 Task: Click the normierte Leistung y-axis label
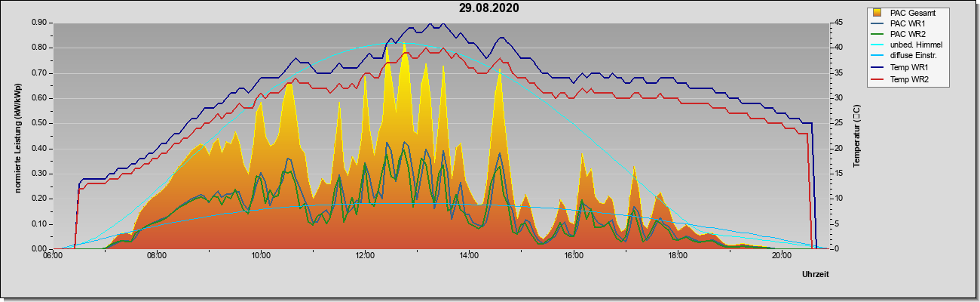[x=17, y=136]
